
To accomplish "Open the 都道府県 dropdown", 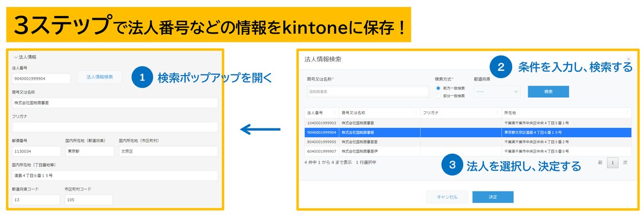I will click(x=497, y=92).
